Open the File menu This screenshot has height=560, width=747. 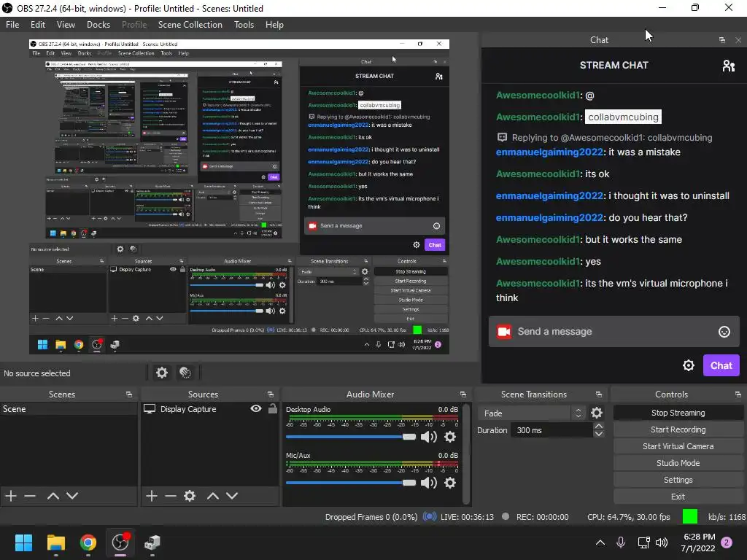tap(12, 25)
